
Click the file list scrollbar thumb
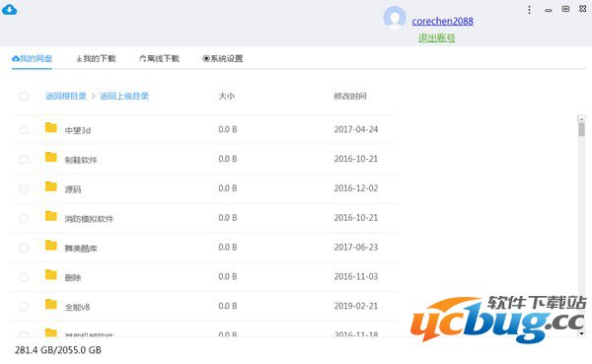[x=581, y=130]
